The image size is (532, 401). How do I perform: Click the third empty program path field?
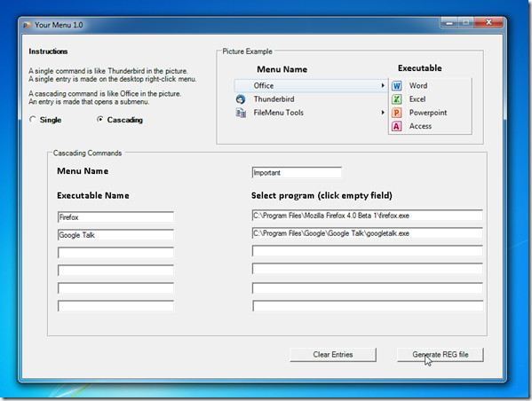tap(367, 251)
